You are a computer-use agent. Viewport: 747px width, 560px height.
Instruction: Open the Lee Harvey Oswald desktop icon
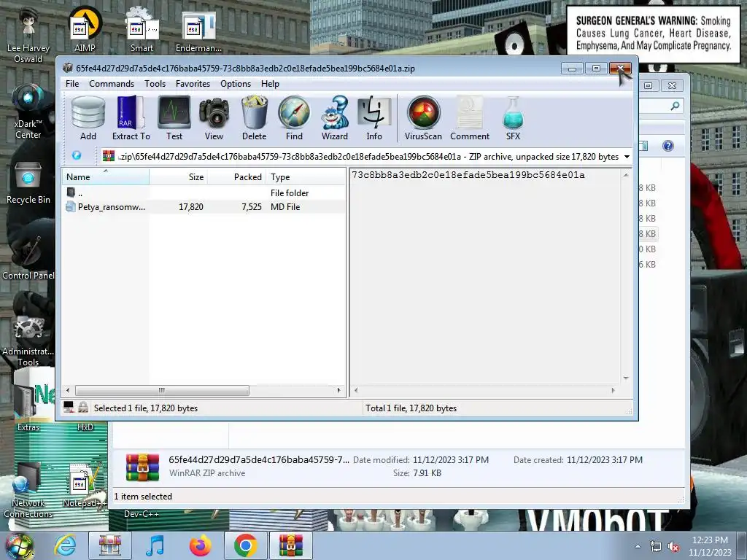tap(28, 36)
